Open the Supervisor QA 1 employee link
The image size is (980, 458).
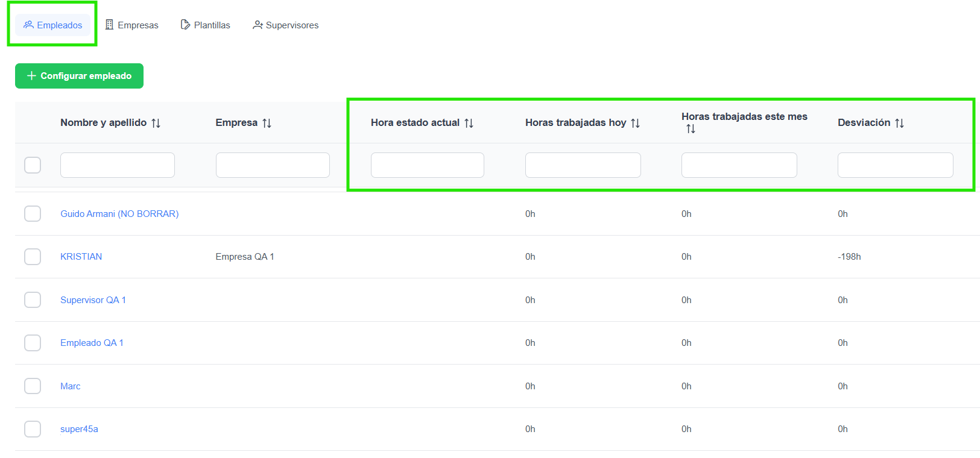(93, 300)
